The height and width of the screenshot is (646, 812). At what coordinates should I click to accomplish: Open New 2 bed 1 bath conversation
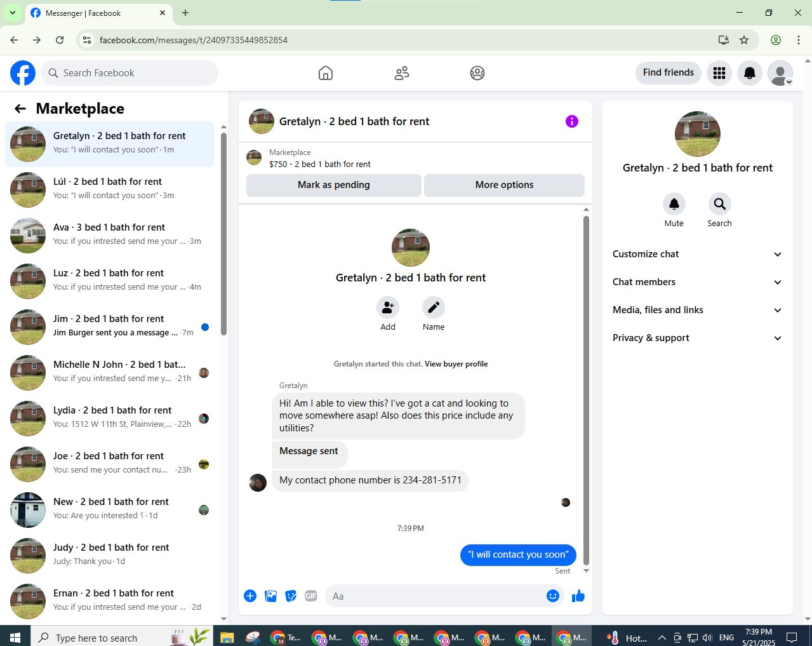tap(110, 510)
